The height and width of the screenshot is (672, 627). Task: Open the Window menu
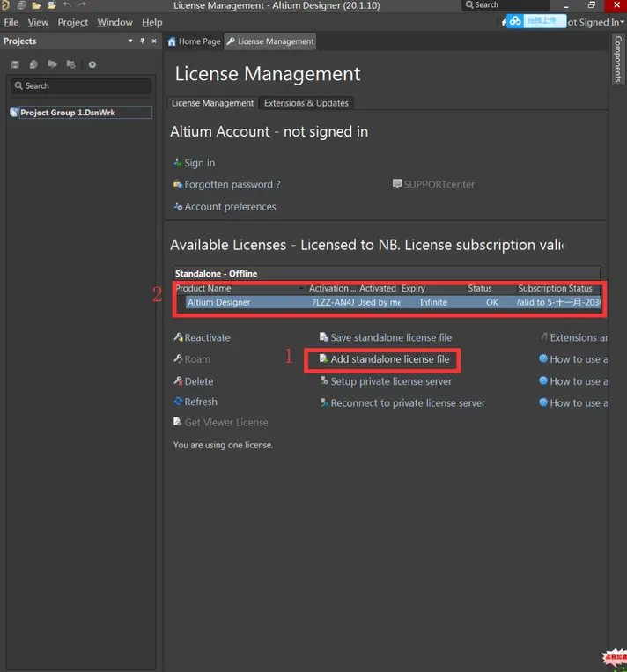tap(114, 22)
